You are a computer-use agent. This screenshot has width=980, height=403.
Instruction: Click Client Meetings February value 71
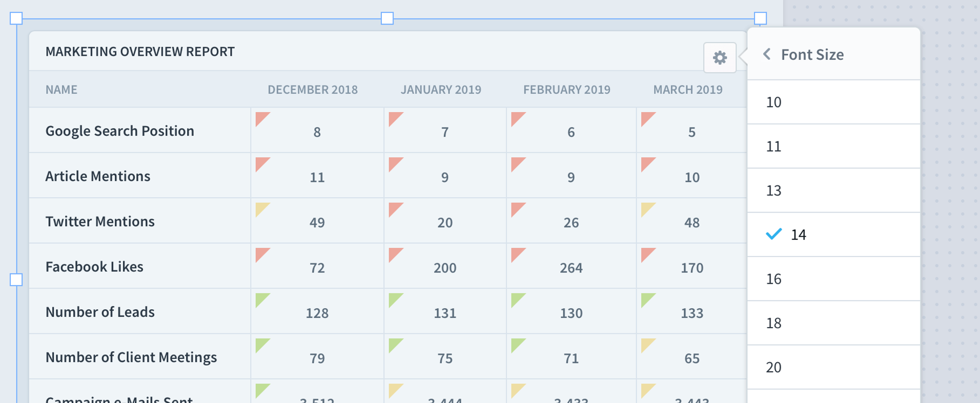tap(571, 358)
